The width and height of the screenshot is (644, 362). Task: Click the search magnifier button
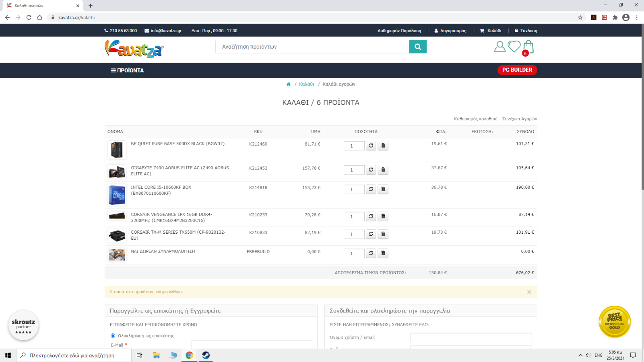coord(418,47)
